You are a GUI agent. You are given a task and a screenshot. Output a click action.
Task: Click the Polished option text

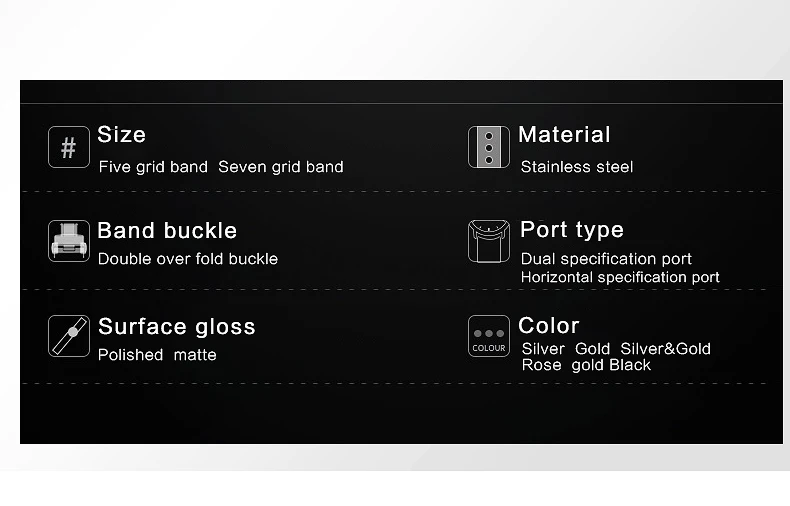(x=130, y=355)
